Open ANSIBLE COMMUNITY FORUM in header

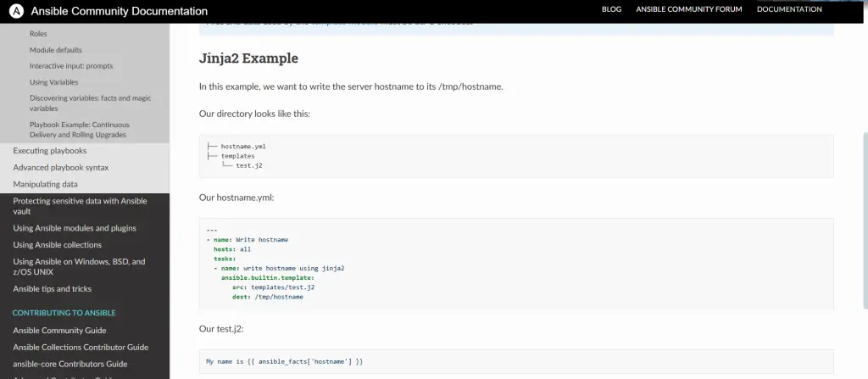click(689, 9)
